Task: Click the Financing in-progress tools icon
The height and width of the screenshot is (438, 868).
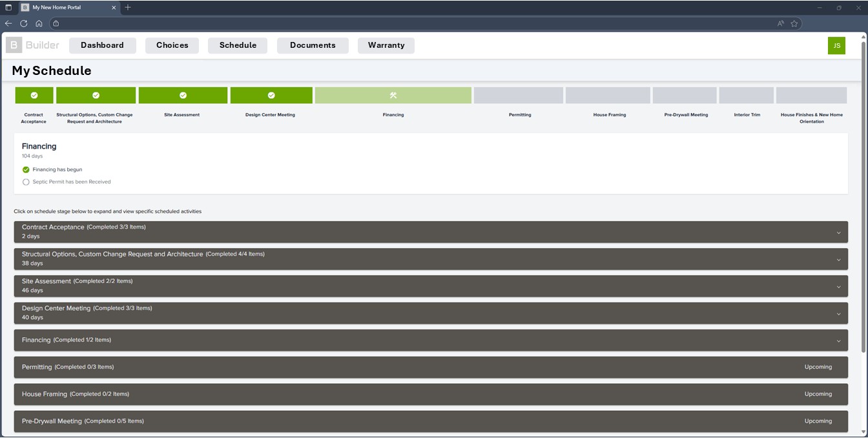Action: click(x=393, y=96)
